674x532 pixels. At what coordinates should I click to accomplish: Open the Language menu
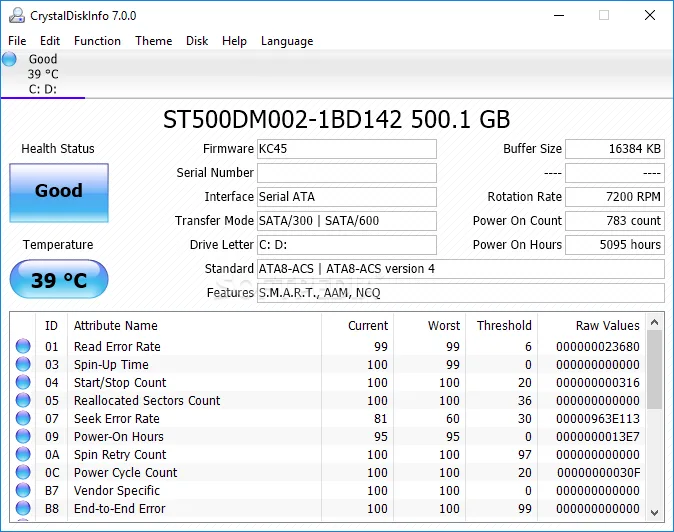[x=287, y=41]
